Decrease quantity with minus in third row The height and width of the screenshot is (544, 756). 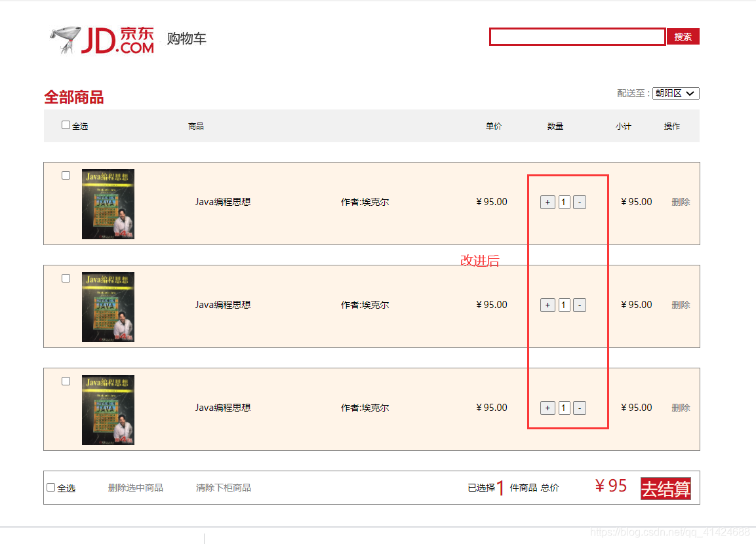tap(580, 408)
